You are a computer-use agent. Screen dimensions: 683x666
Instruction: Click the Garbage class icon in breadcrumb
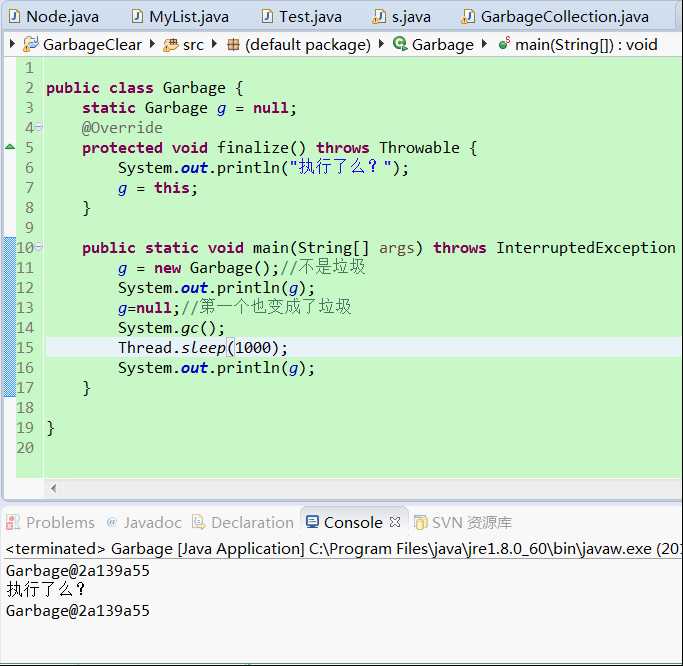400,44
